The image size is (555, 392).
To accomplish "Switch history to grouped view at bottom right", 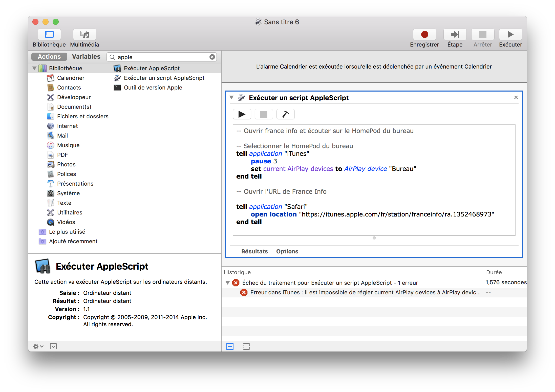I will [246, 346].
